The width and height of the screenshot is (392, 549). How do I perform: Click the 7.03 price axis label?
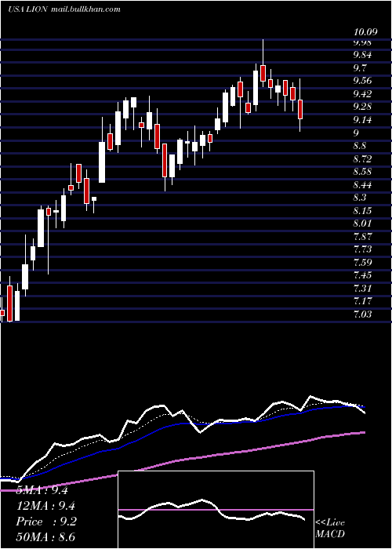pos(364,314)
